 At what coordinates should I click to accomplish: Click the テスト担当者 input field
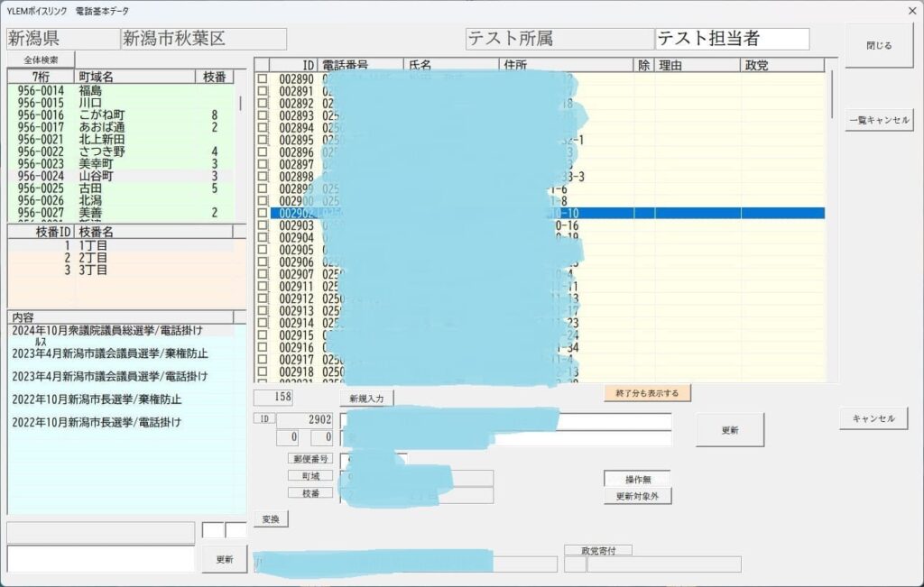click(732, 39)
